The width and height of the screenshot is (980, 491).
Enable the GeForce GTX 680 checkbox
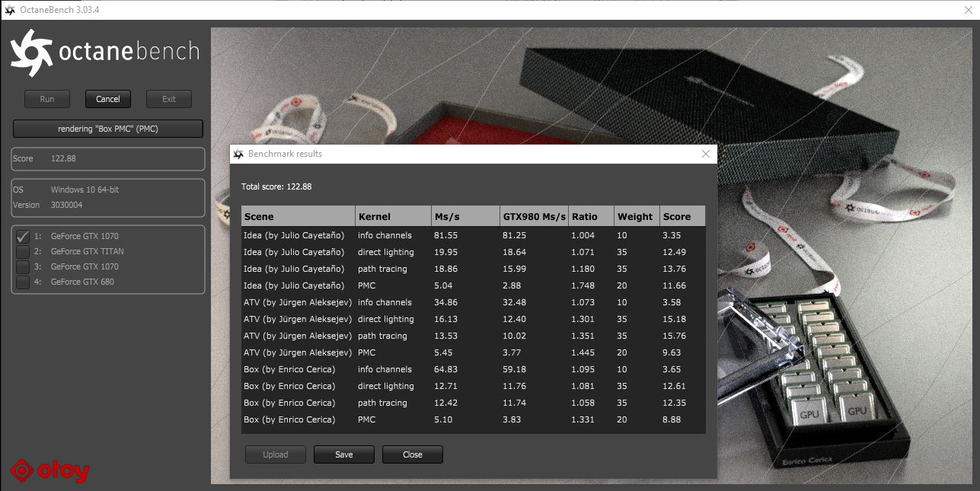pos(23,282)
